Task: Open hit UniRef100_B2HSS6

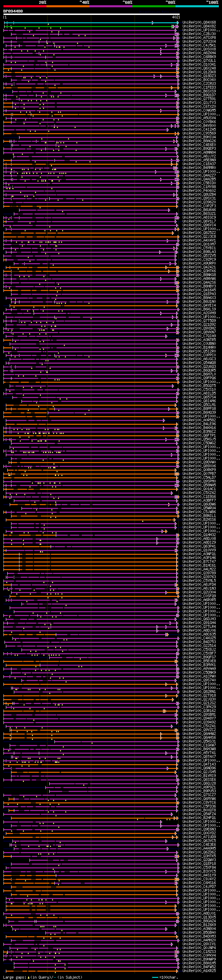Action: (199, 520)
